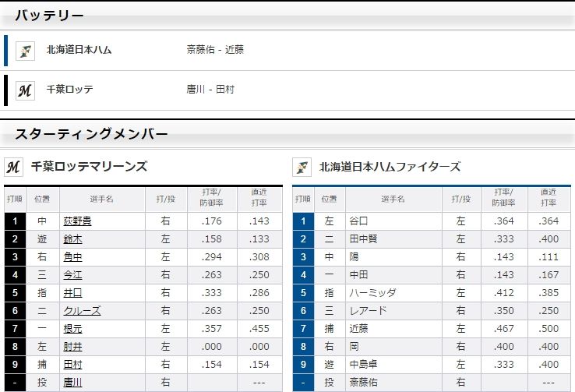Click recent average .111 for 陽
Viewport: 575px width, 392px height.
coord(549,257)
